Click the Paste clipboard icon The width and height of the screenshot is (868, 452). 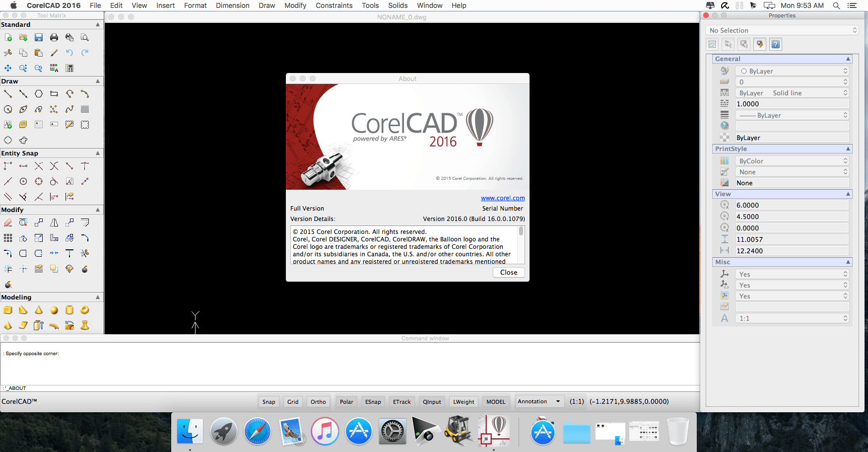click(x=39, y=53)
